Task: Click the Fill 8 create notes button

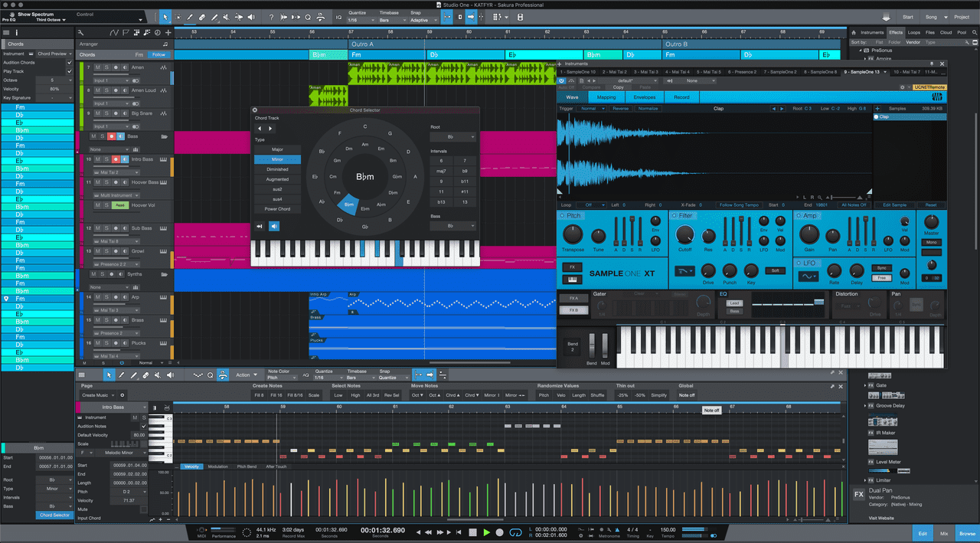Action: click(x=260, y=395)
